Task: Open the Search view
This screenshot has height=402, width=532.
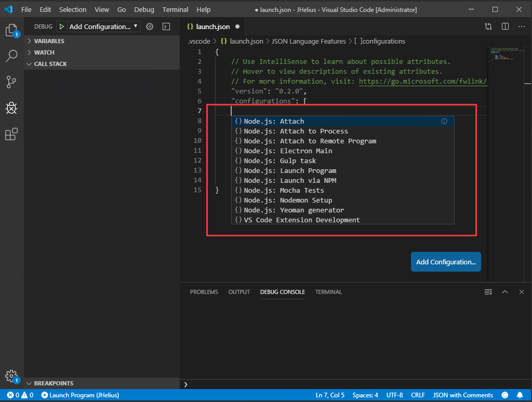Action: point(11,56)
